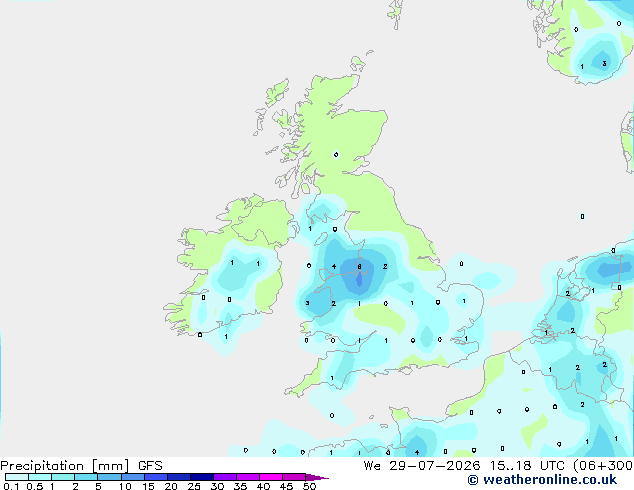Click the '40' legend label
Image resolution: width=634 pixels, height=490 pixels.
click(x=263, y=486)
